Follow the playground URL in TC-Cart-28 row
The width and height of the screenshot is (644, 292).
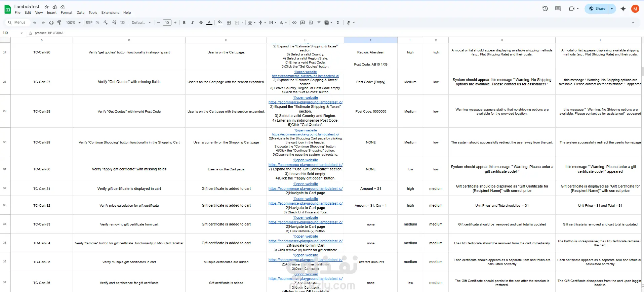tap(306, 102)
